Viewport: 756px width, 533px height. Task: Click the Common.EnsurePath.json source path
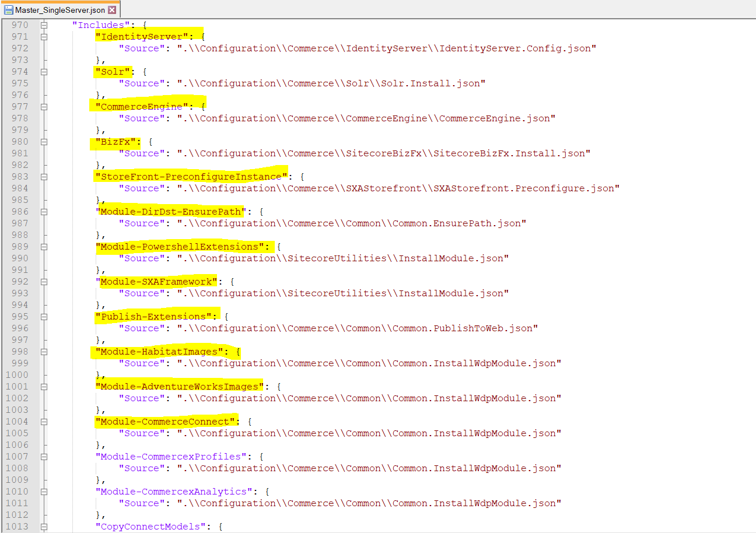[352, 223]
